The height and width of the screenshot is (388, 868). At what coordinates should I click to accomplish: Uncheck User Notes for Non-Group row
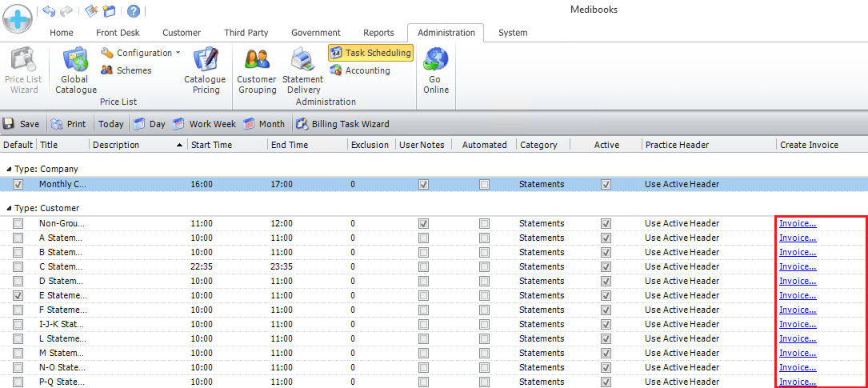pos(423,223)
